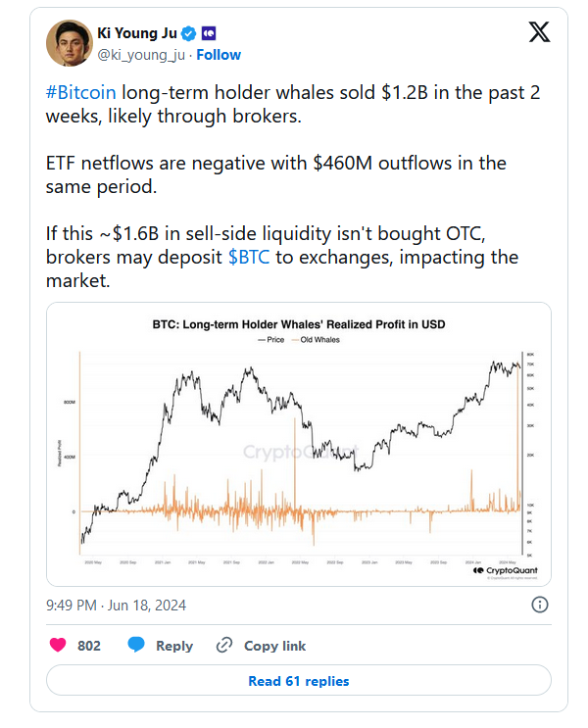Screen dimensions: 588x728
Task: Click the 9:49 PM Jun 18, 2024 timestamp
Action: coord(116,605)
